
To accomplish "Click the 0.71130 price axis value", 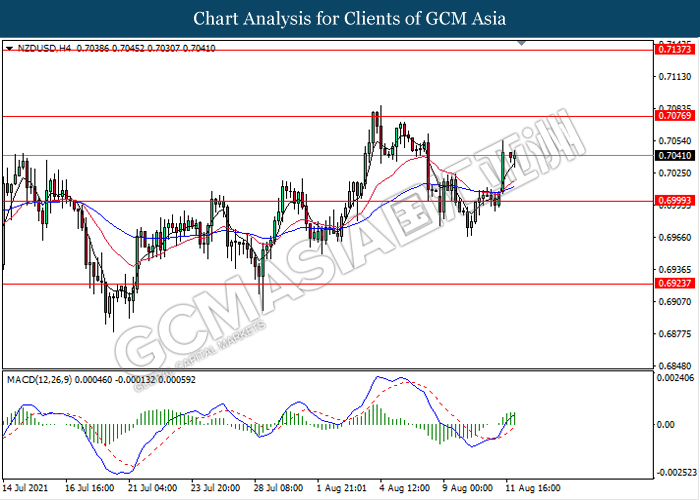I will [x=675, y=77].
